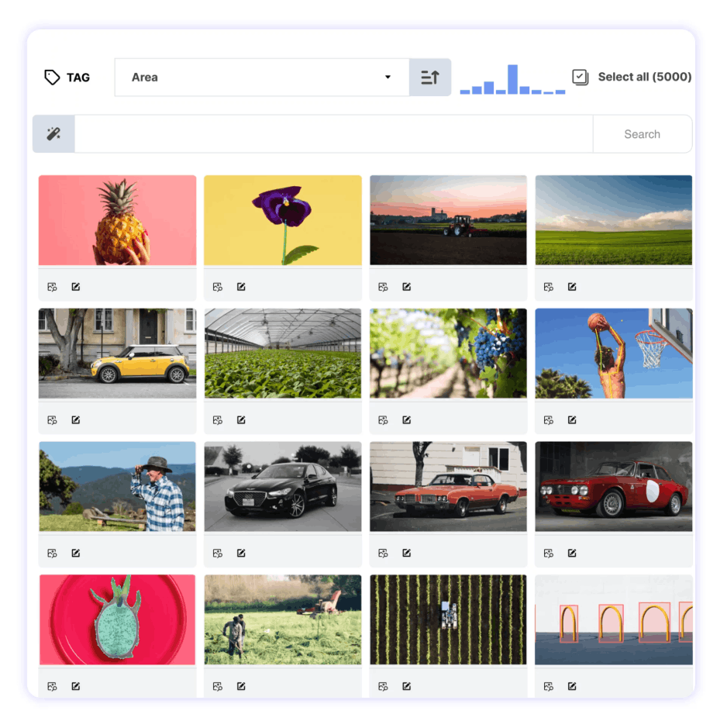Open the basketball dunk thumbnail
This screenshot has height=728, width=727.
click(x=614, y=354)
